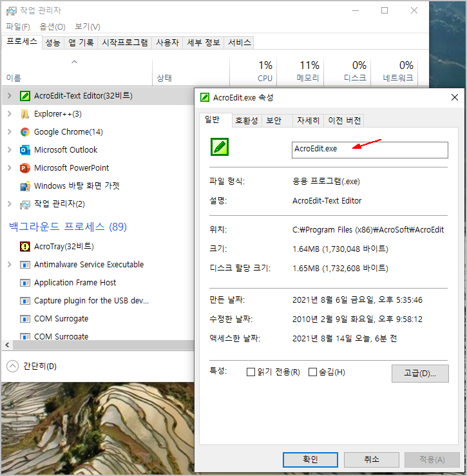
Task: Click the first COM Surrogate process icon
Action: pyautogui.click(x=25, y=319)
